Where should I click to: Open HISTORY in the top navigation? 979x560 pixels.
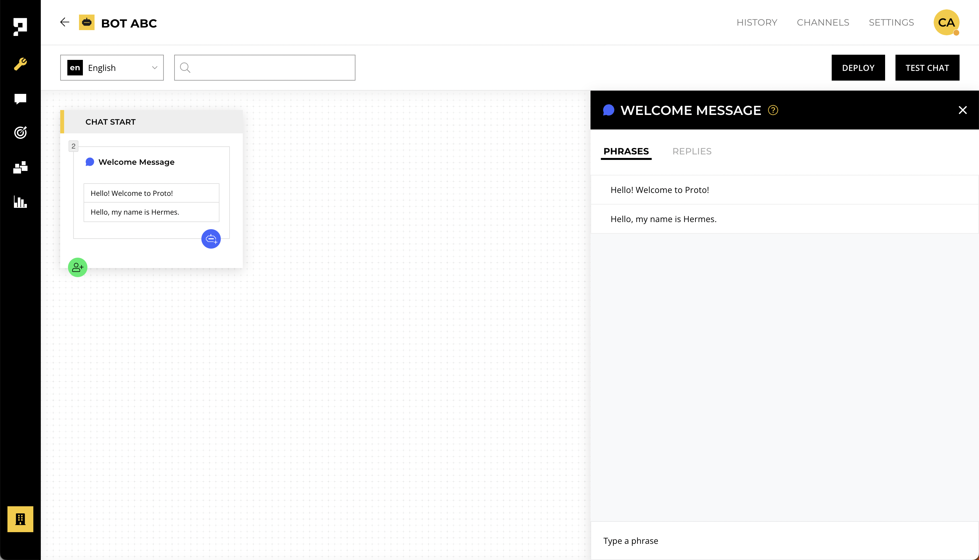(757, 22)
